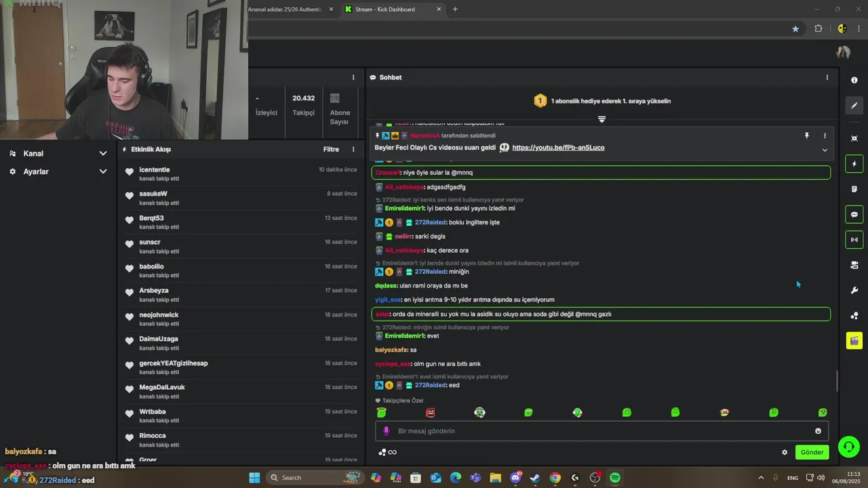Open Spotify from the taskbar
The height and width of the screenshot is (488, 868).
(614, 478)
